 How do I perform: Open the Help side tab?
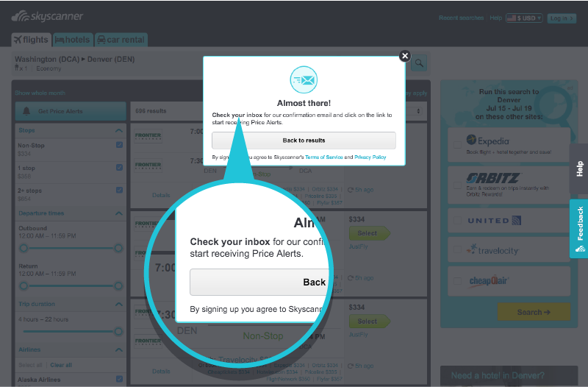[578, 169]
